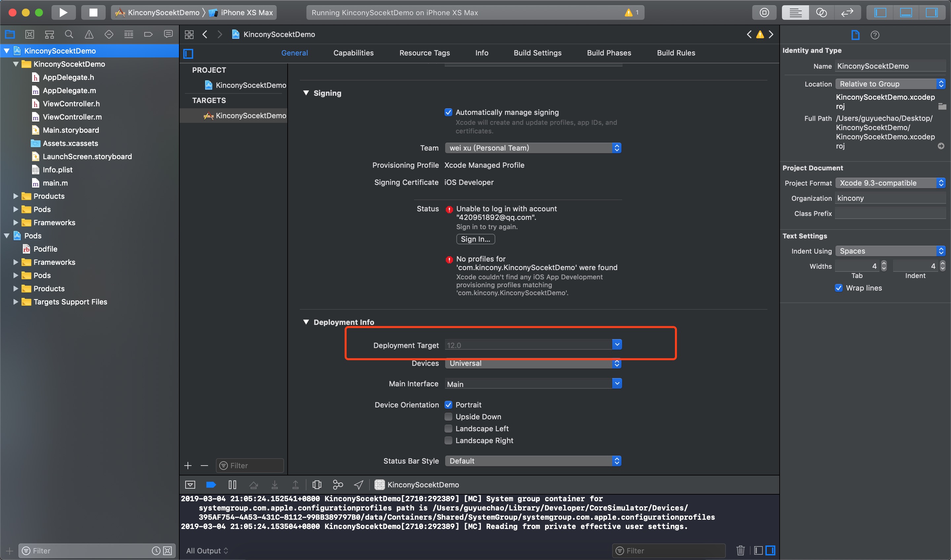The height and width of the screenshot is (560, 951).
Task: Open the Team dropdown
Action: [533, 148]
